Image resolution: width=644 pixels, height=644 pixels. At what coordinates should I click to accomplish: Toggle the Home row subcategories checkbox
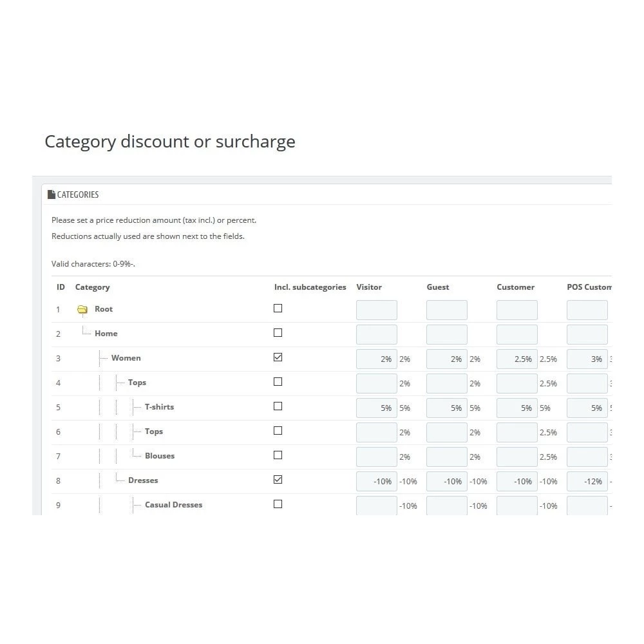[x=278, y=333]
